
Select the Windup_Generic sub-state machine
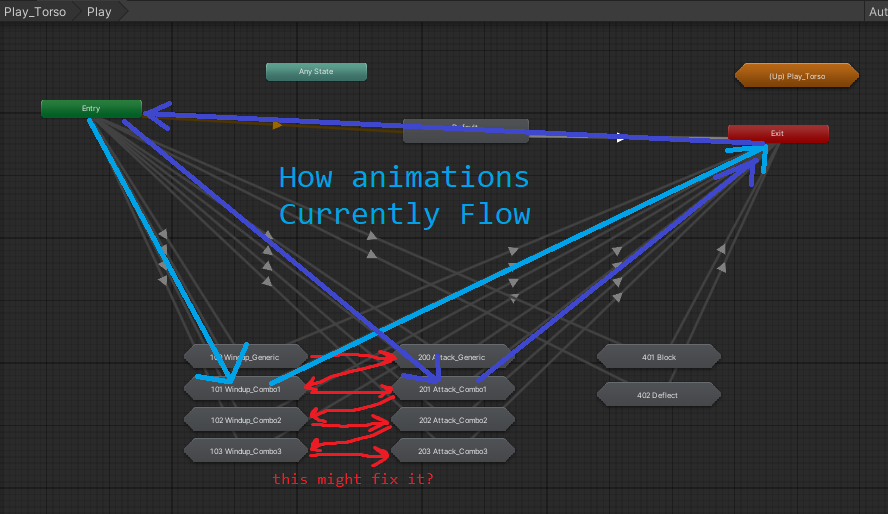click(x=246, y=357)
